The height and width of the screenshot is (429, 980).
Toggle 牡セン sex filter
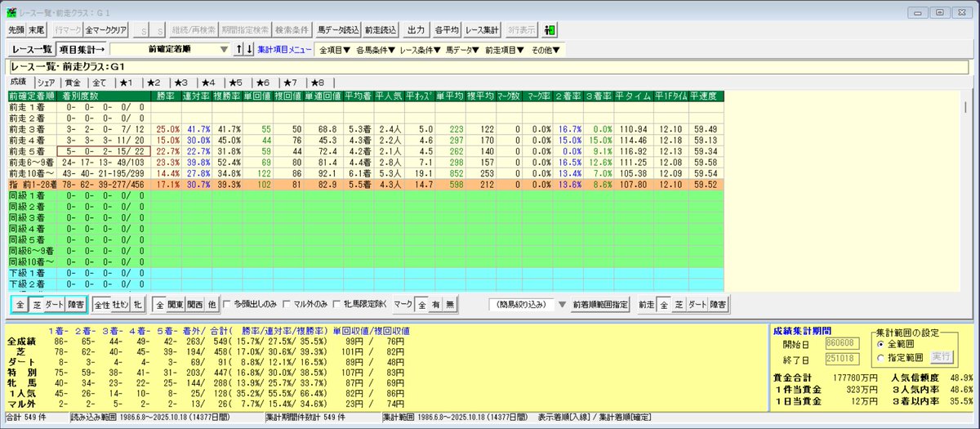click(x=121, y=303)
